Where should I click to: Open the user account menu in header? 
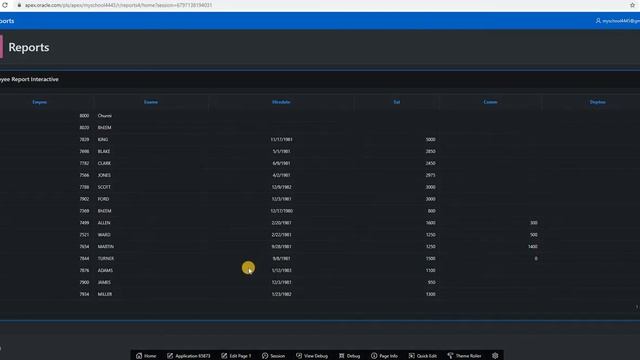[617, 21]
